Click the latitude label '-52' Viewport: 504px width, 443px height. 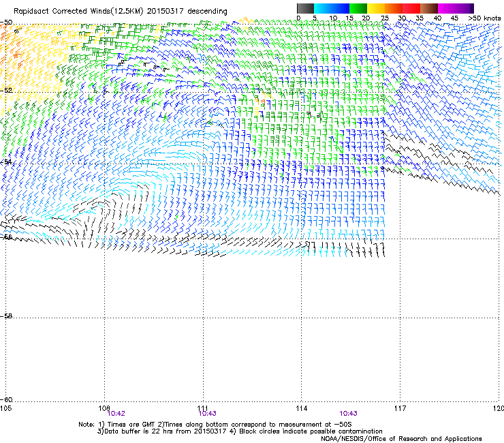coord(6,91)
